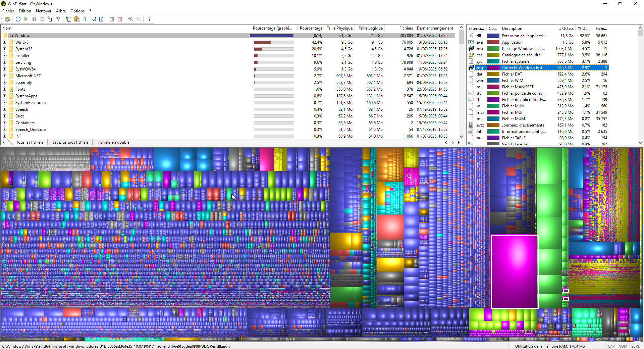Click folder list scrollbar down arrow

tap(461, 136)
